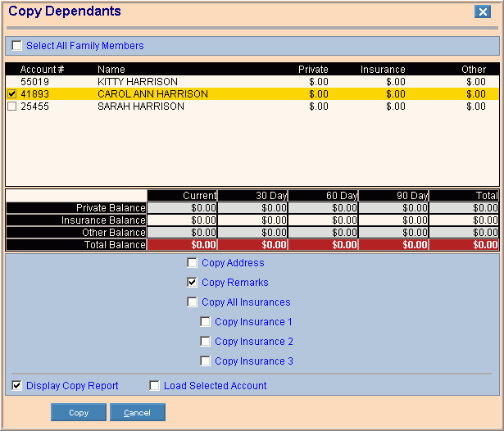Screen dimensions: 504x431
Task: Click the Cancel button
Action: pyautogui.click(x=137, y=412)
